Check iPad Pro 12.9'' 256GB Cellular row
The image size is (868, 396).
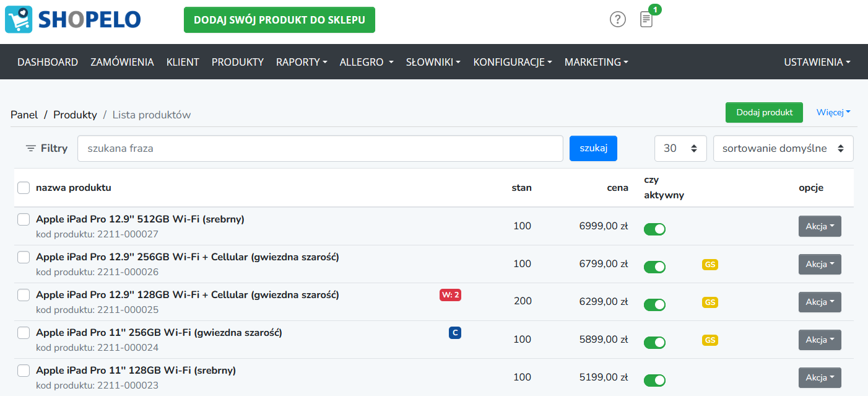click(x=24, y=257)
